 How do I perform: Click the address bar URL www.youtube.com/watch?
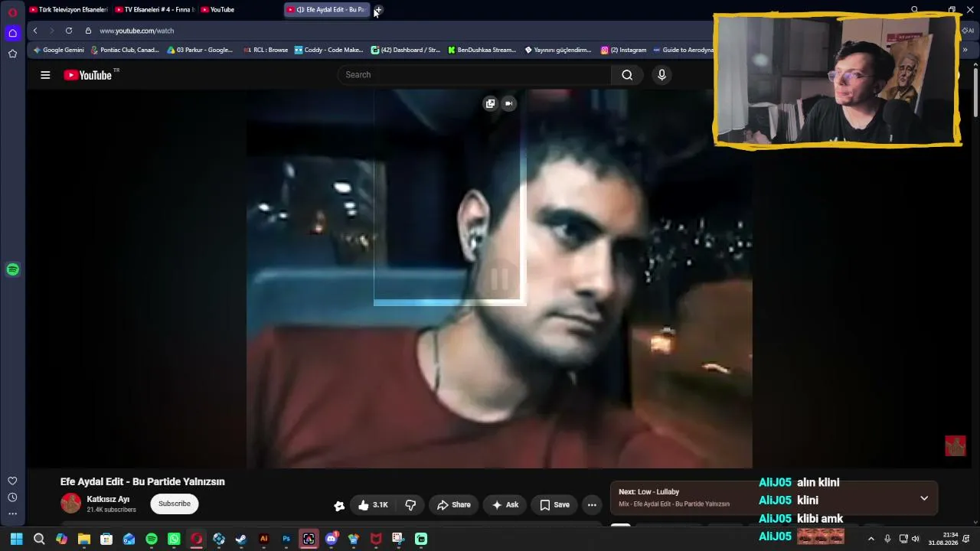[x=137, y=31]
